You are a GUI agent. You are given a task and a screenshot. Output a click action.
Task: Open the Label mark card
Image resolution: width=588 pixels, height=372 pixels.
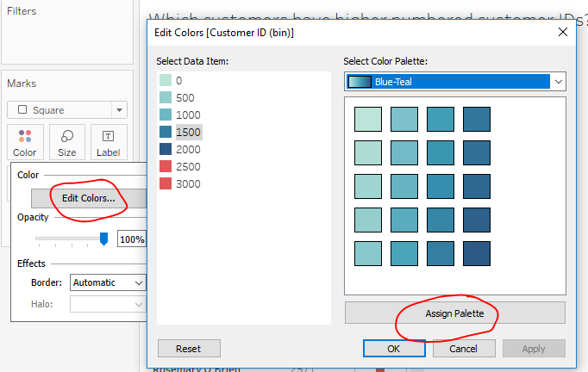point(109,142)
